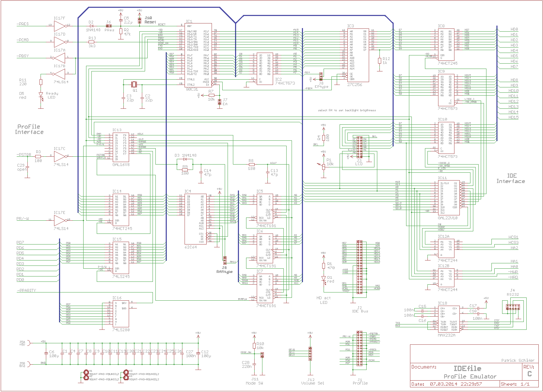The height and width of the screenshot is (392, 543).
Task: Click the R2 47k resistor
Action: click(121, 31)
